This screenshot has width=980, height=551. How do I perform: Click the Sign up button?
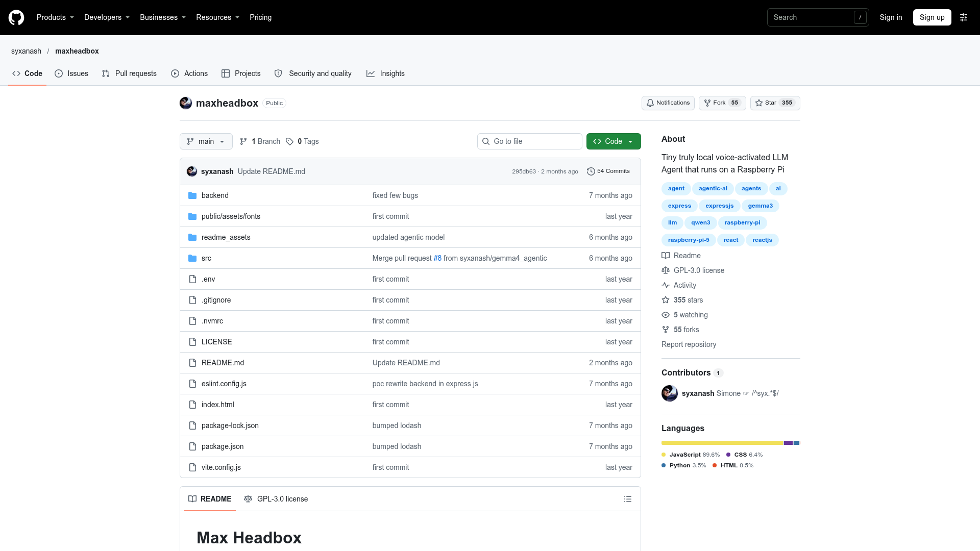(932, 17)
